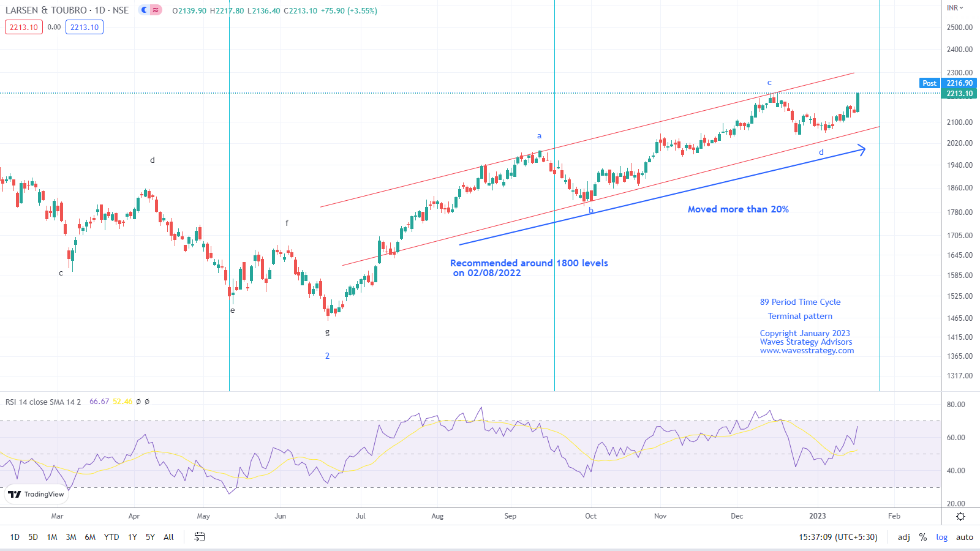This screenshot has width=980, height=551.
Task: Click the 2500.00 price axis label
Action: point(960,28)
